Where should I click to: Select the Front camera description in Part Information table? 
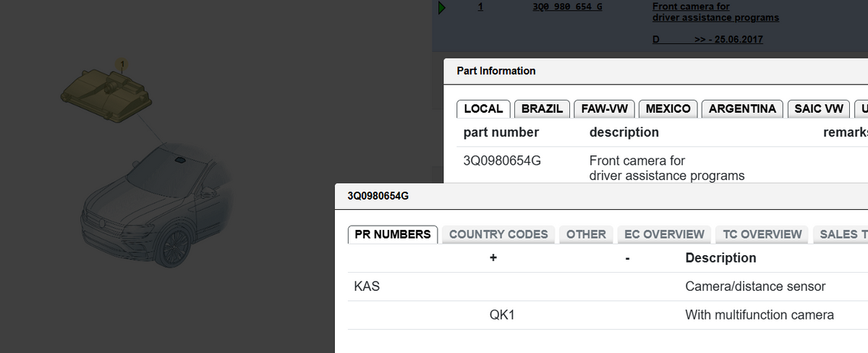point(667,168)
